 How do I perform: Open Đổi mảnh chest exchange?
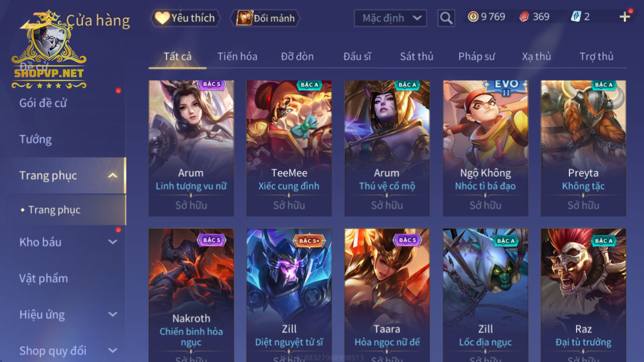265,18
